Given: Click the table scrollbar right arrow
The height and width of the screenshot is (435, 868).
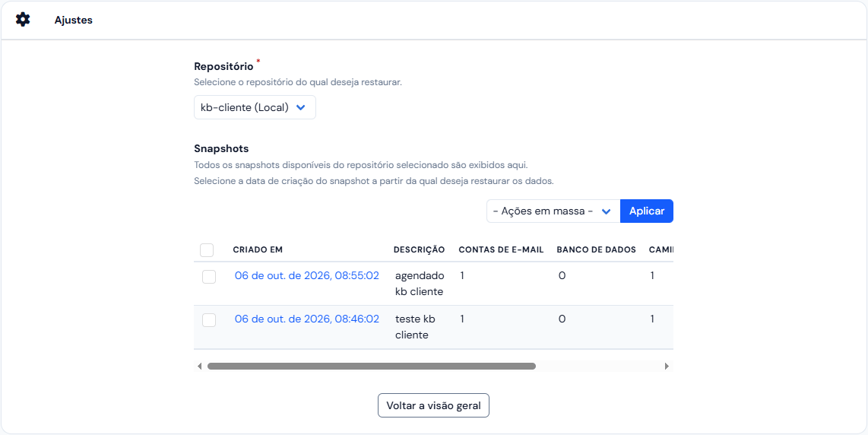Looking at the screenshot, I should tap(667, 367).
